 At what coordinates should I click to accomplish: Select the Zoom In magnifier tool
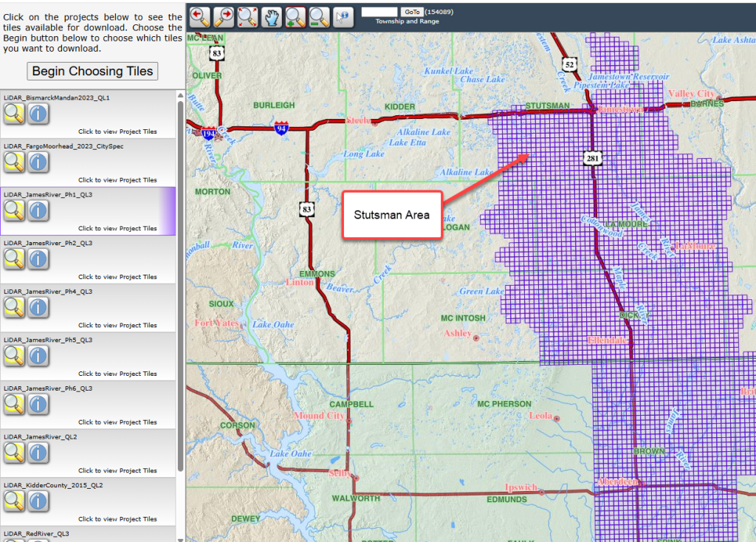(x=295, y=16)
